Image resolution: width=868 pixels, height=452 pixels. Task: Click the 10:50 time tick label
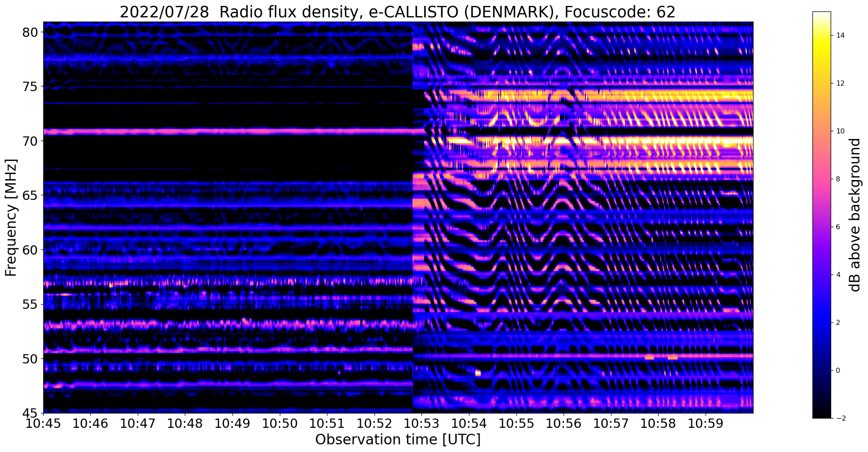click(280, 423)
